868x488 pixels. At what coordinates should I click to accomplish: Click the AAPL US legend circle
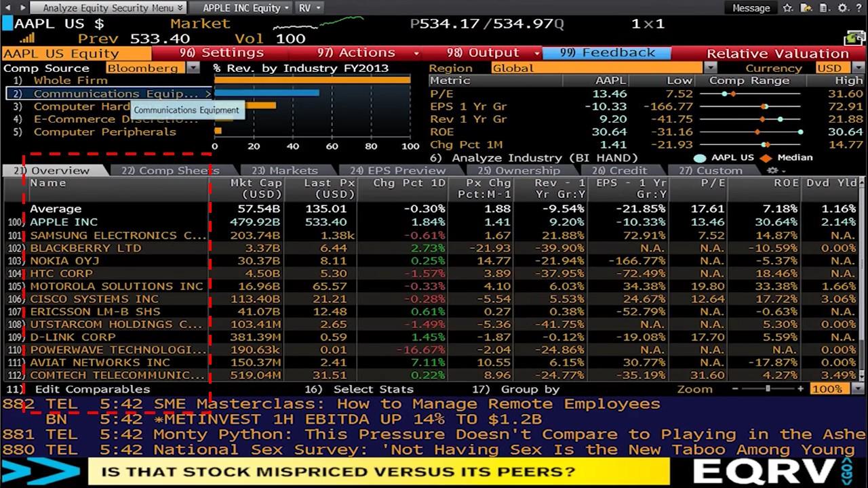700,158
